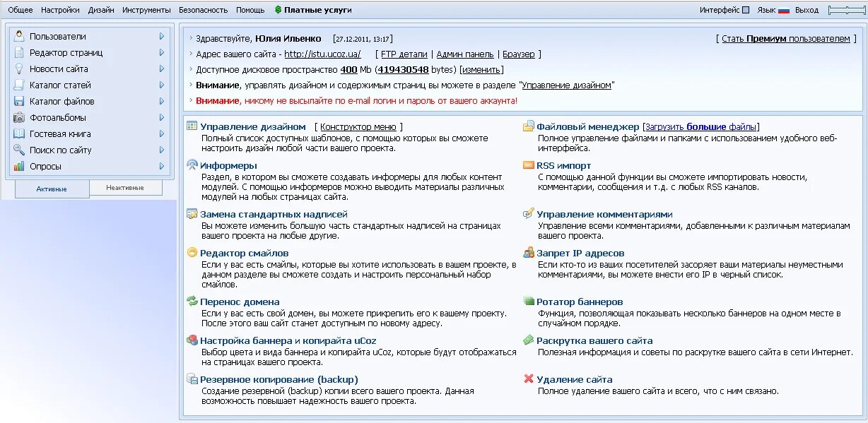Click the Каталог статей icon
The height and width of the screenshot is (423, 868).
[18, 85]
